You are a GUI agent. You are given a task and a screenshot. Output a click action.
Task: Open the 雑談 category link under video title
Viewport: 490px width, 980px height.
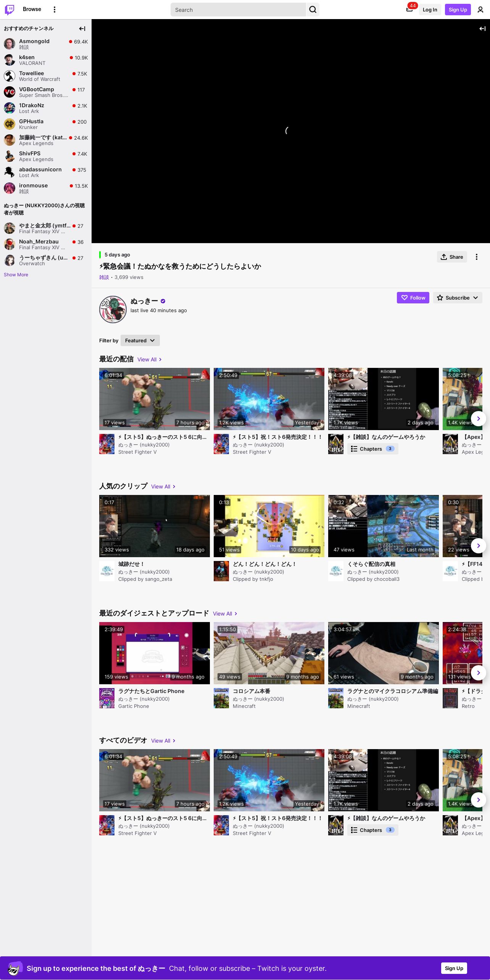pyautogui.click(x=104, y=277)
